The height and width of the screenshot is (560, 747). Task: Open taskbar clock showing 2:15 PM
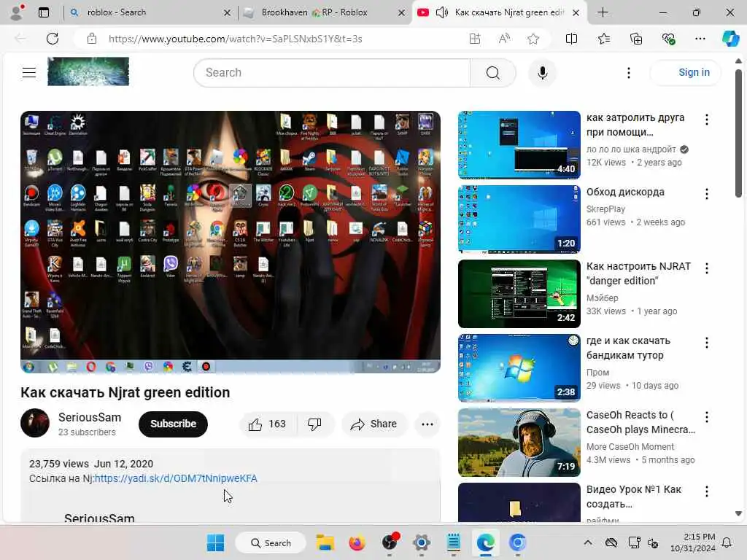(x=693, y=542)
